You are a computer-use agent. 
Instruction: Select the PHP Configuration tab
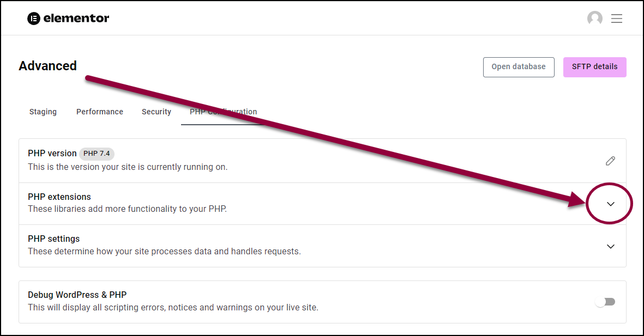click(x=224, y=112)
